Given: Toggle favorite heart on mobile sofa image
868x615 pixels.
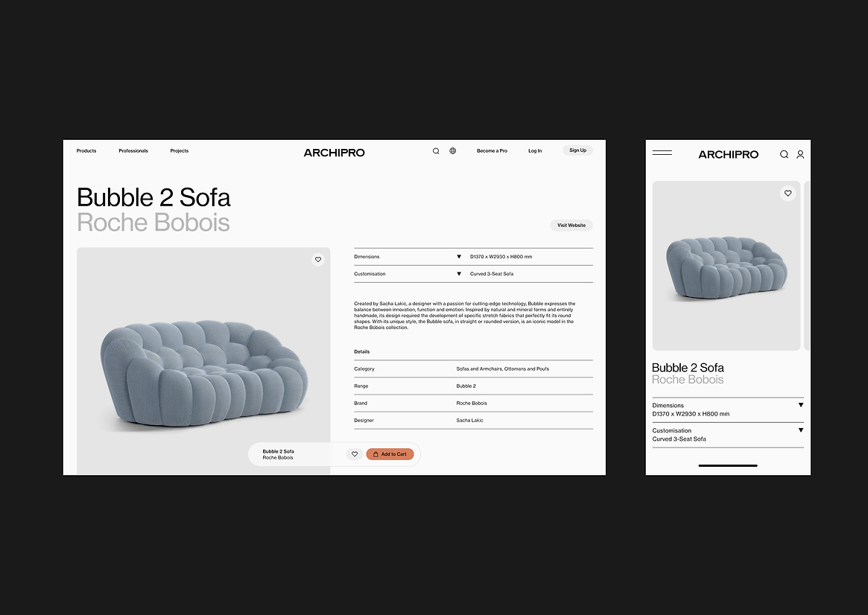Looking at the screenshot, I should click(x=788, y=194).
